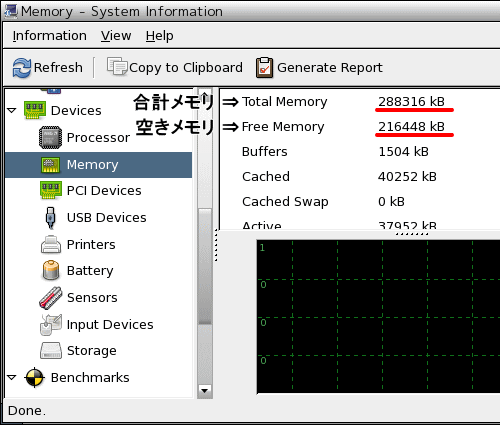Select the Cached row label

[266, 177]
